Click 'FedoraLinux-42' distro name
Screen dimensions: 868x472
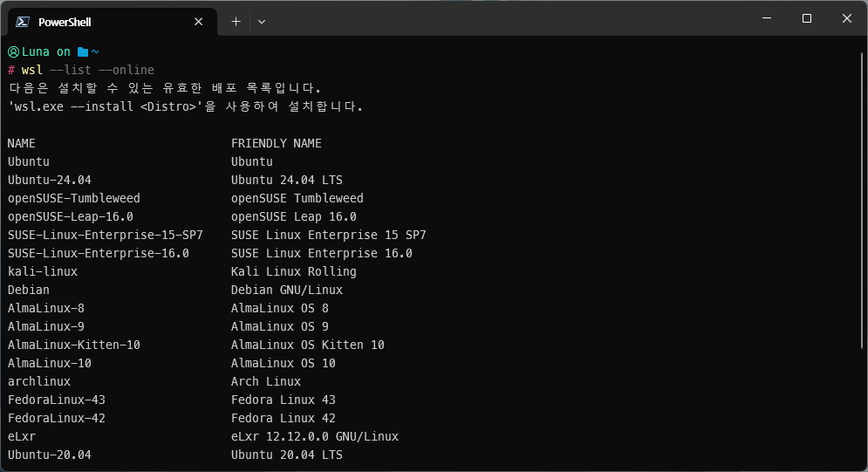[x=57, y=418]
